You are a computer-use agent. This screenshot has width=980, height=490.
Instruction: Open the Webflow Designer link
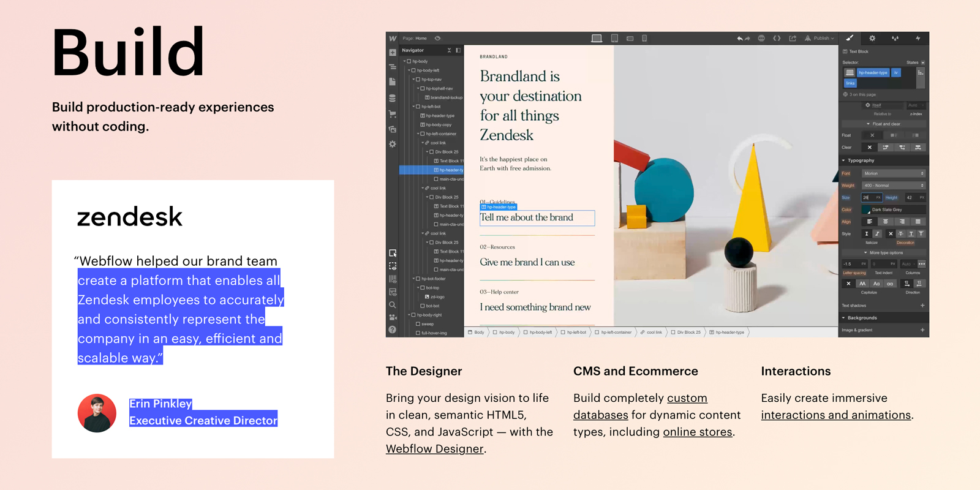point(435,449)
